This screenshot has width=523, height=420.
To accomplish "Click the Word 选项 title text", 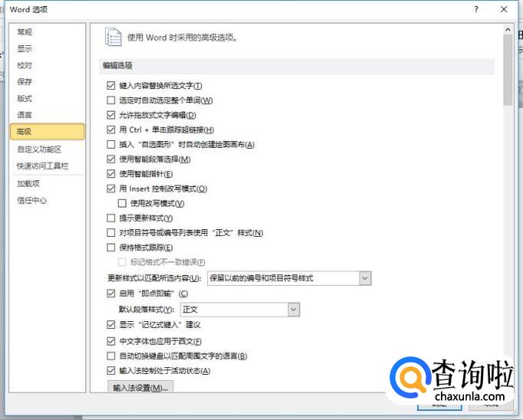I will (x=28, y=9).
